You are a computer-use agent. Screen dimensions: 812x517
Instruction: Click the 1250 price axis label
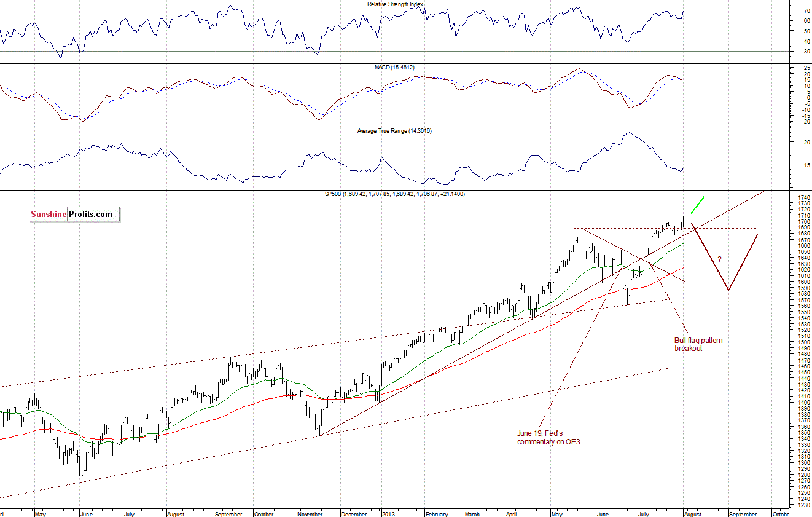click(x=804, y=492)
